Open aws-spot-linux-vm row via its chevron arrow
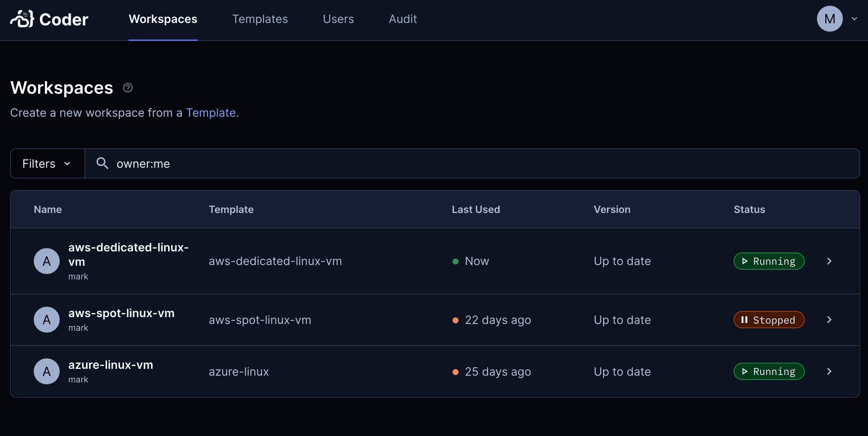 tap(829, 320)
